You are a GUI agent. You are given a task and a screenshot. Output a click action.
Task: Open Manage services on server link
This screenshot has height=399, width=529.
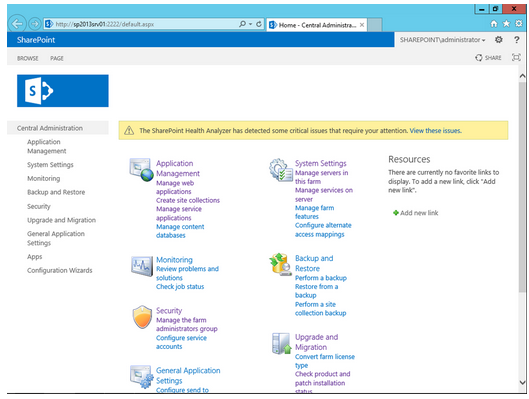pos(324,195)
